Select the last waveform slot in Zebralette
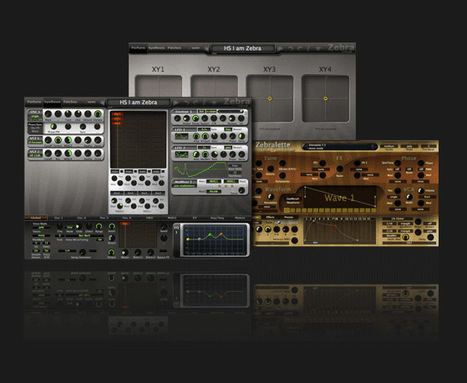This screenshot has width=467, height=383. 374,210
